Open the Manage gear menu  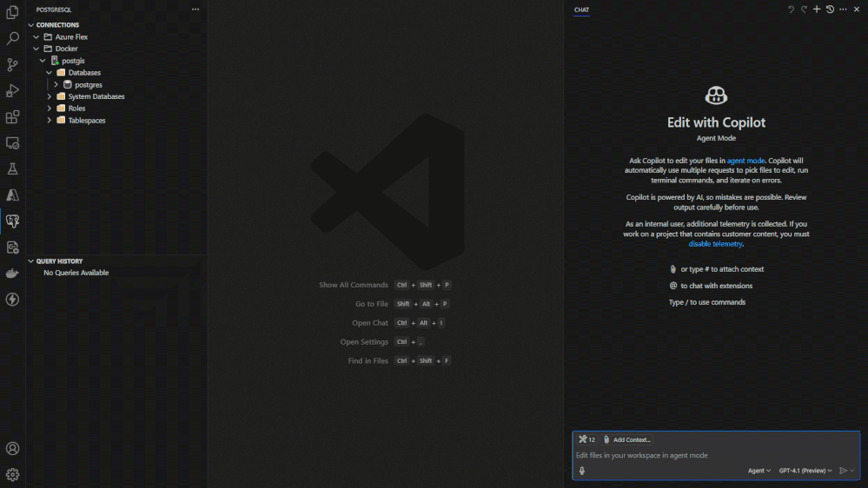tap(12, 474)
